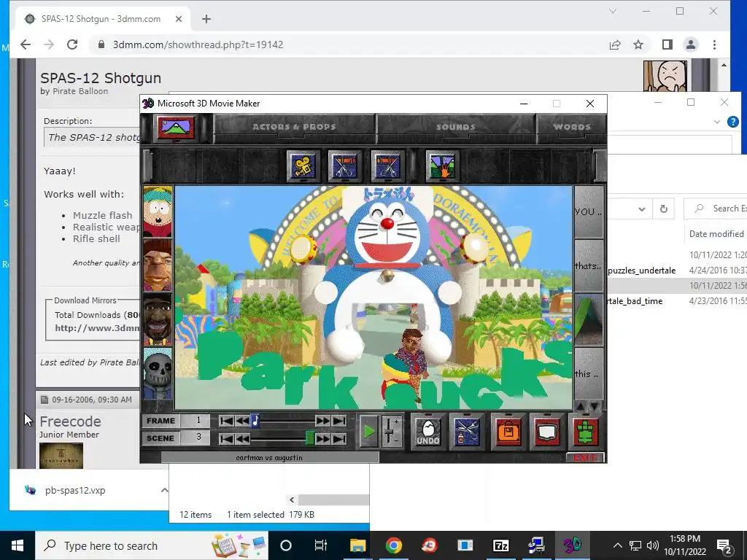Go back in Chrome
Image resolution: width=747 pixels, height=560 pixels.
coord(26,44)
